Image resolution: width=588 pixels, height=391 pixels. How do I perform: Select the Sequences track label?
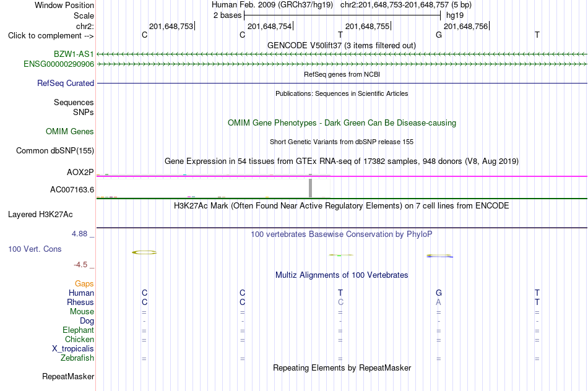[74, 102]
